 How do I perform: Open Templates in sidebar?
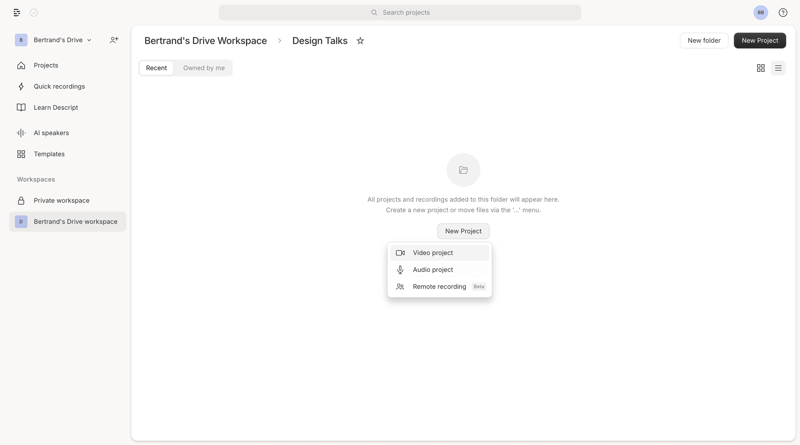tap(67, 154)
